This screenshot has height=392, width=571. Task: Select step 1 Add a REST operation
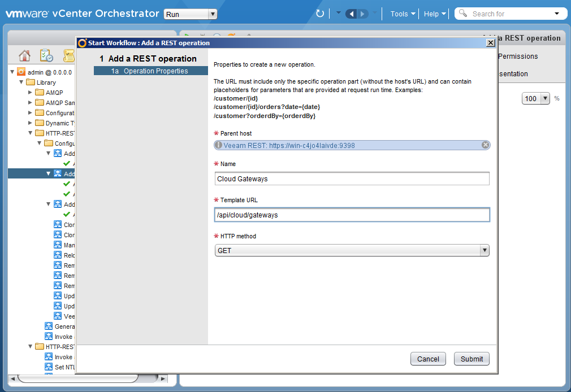click(148, 59)
